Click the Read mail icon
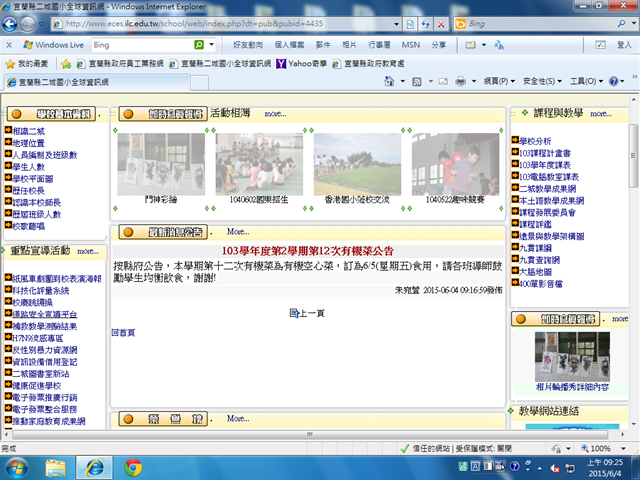Viewport: 640px width, 480px height. tap(443, 82)
